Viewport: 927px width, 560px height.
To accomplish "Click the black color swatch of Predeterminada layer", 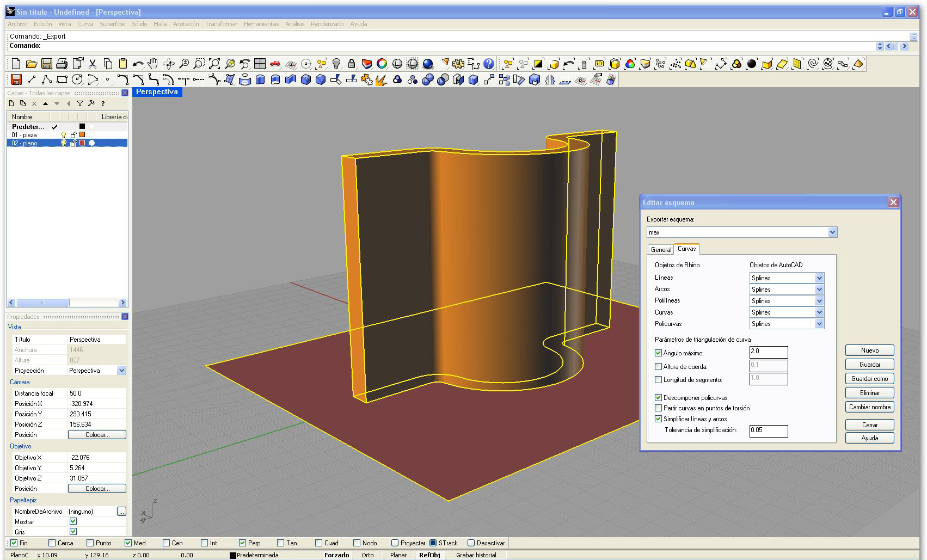I will (82, 127).
